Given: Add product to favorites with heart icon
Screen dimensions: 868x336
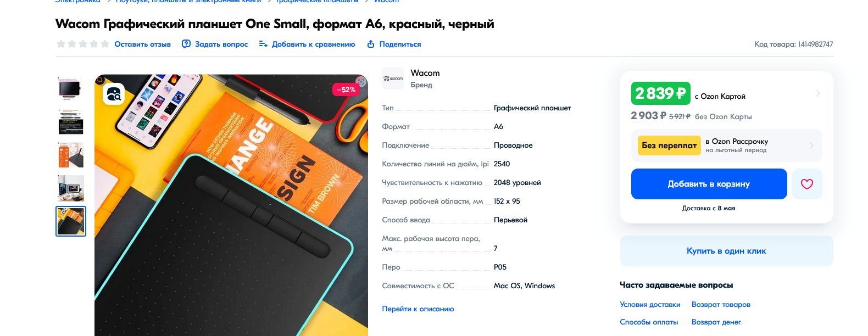Looking at the screenshot, I should pyautogui.click(x=807, y=184).
